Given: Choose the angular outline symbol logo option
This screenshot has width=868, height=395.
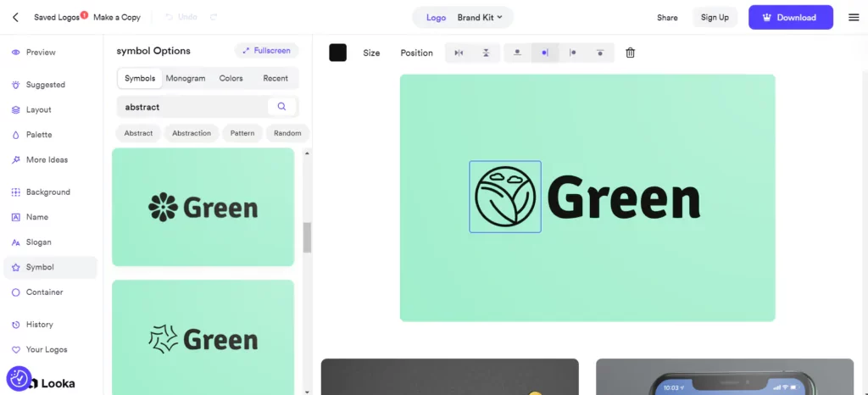Looking at the screenshot, I should click(x=203, y=337).
